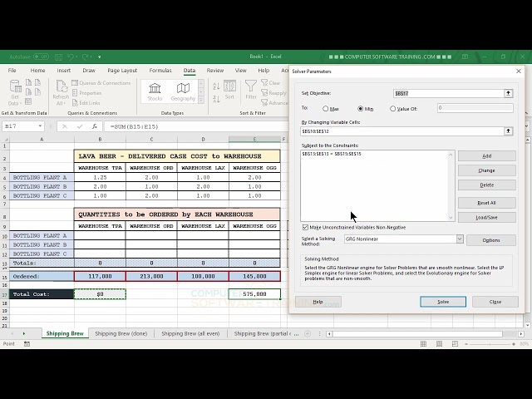Click the Help button in Solver
This screenshot has height=399, width=532.
coord(318,302)
